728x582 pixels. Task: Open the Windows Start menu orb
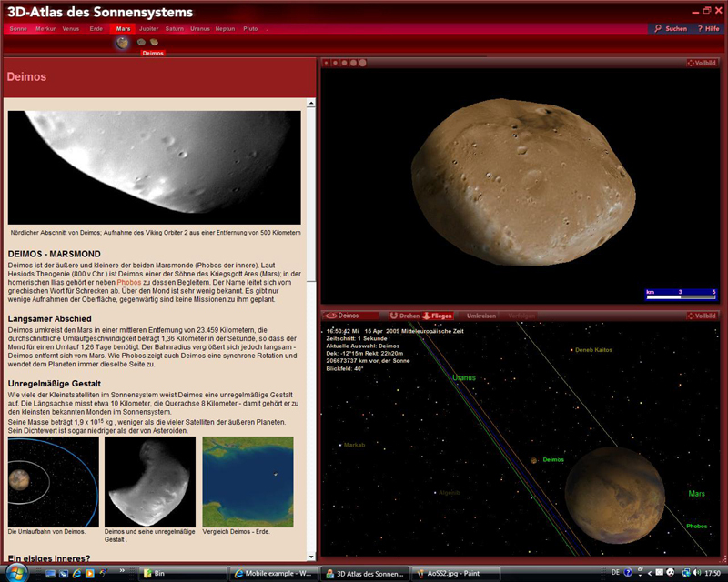(15, 572)
